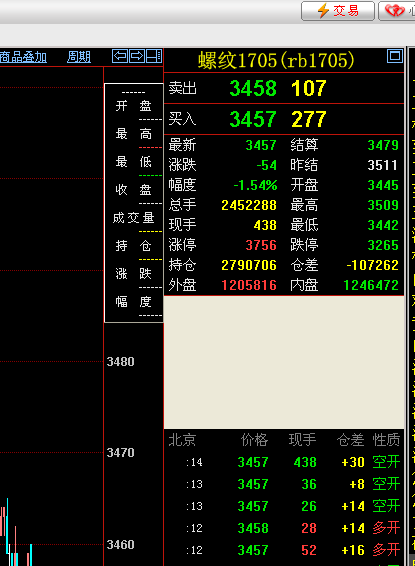Select the 幅度 percentage -1.54%

click(x=255, y=185)
